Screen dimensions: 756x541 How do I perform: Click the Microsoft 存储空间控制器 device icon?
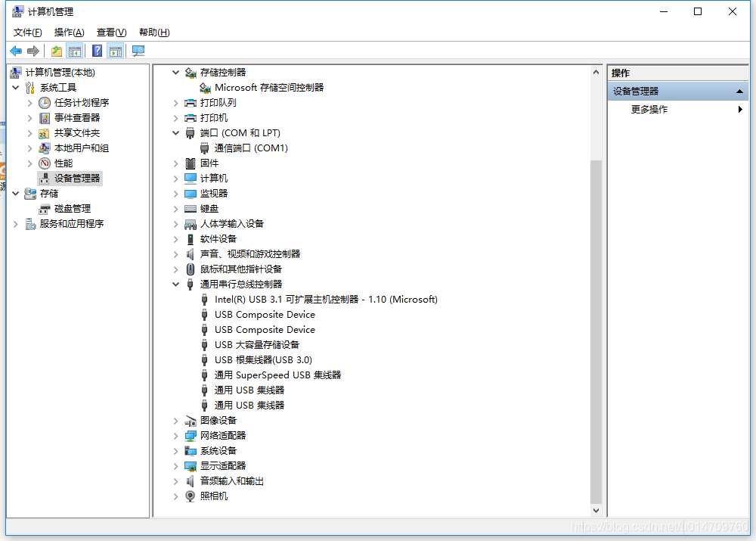pos(205,88)
